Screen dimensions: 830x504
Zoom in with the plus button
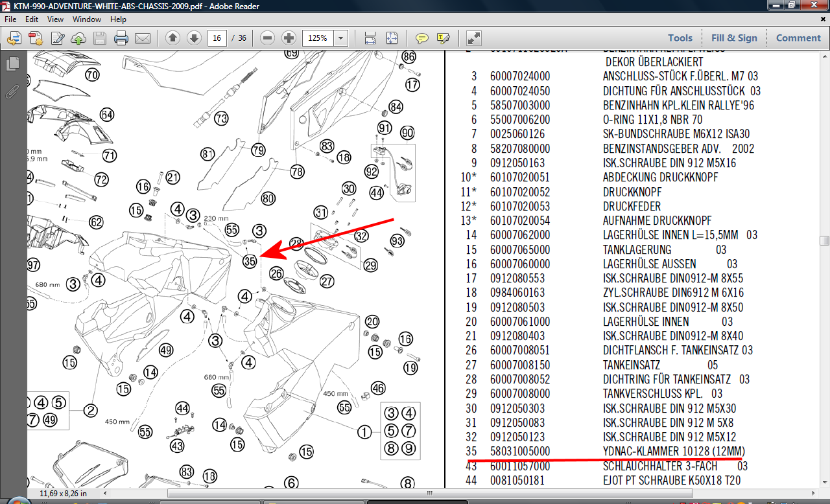point(289,38)
